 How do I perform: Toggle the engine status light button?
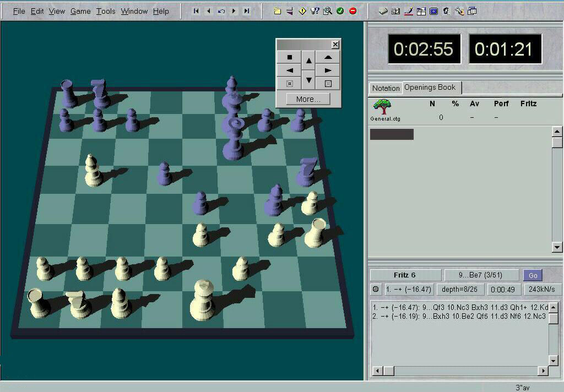tap(376, 289)
